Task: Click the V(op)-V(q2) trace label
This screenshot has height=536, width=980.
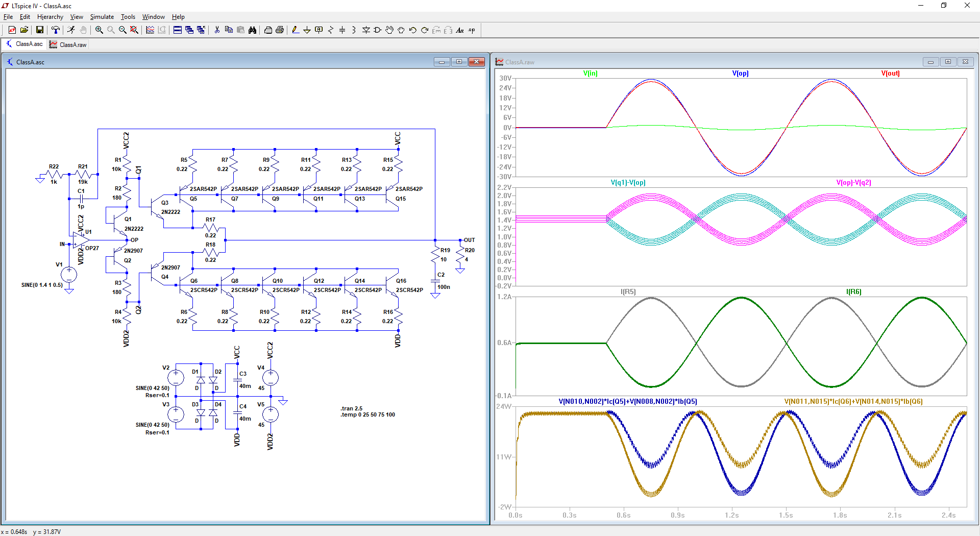Action: click(x=853, y=183)
